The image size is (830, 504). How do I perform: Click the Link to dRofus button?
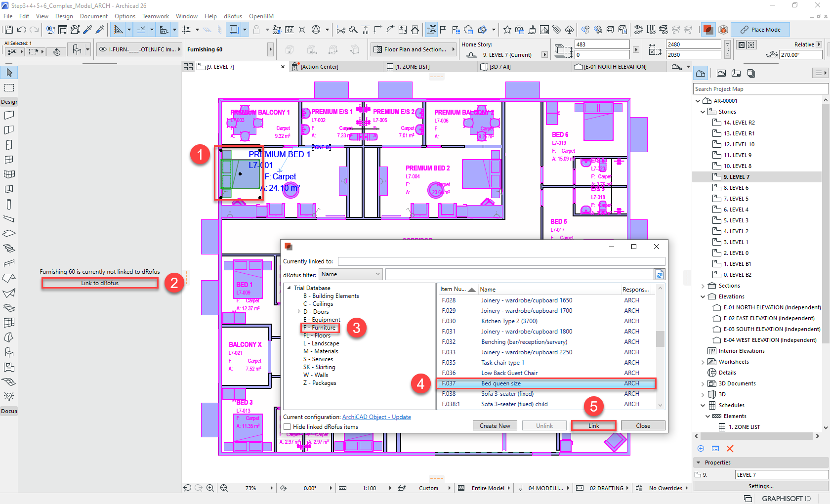click(99, 283)
